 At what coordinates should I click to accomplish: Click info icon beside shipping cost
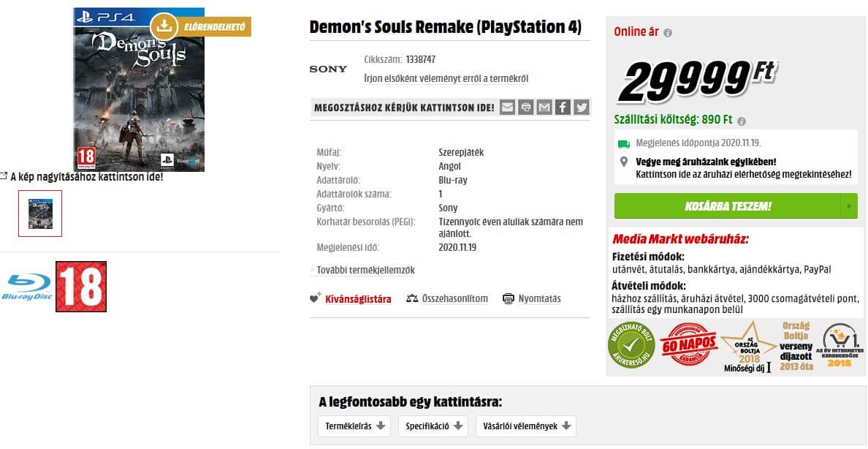(x=742, y=121)
